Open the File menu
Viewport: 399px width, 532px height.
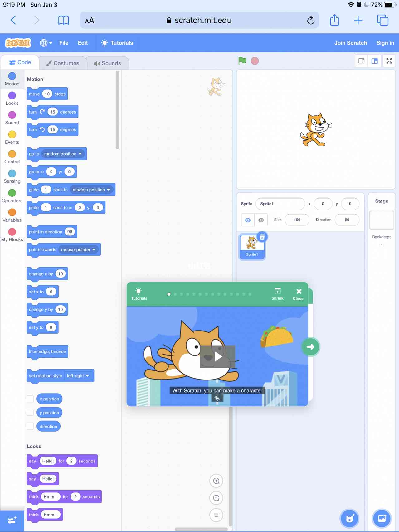point(64,43)
